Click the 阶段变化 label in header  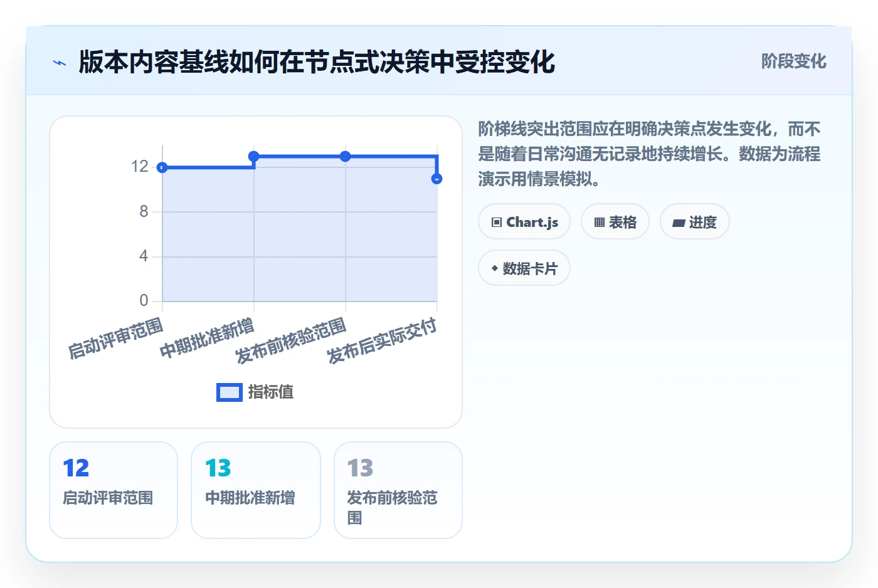793,61
